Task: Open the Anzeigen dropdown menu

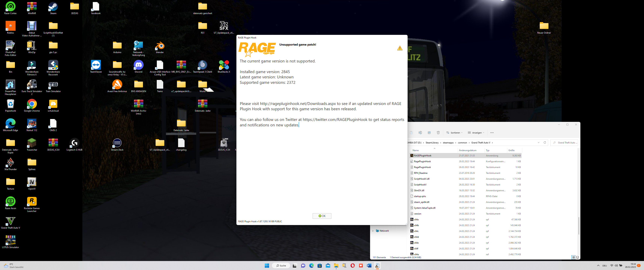Action: tap(476, 133)
